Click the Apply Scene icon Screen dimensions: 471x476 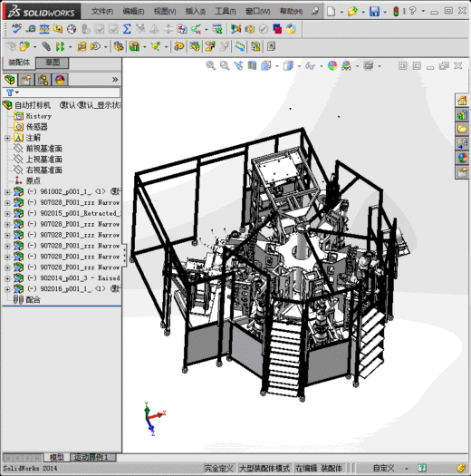point(346,65)
